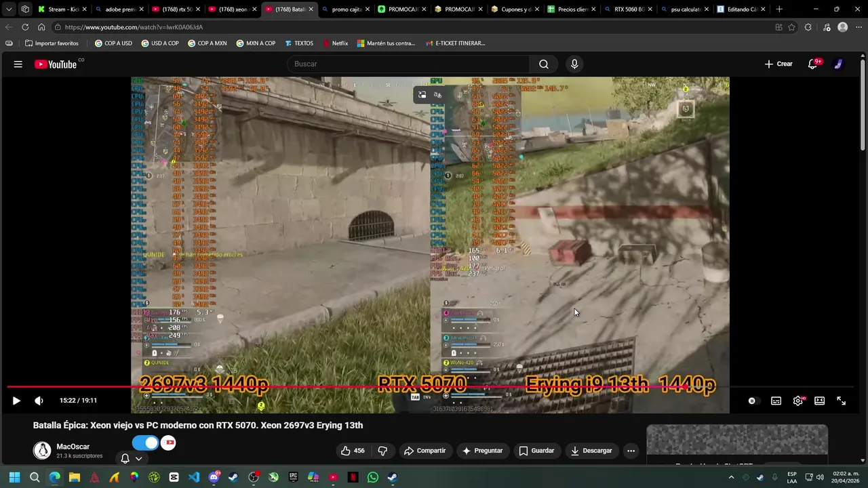Like the video with 456 likes

[353, 451]
